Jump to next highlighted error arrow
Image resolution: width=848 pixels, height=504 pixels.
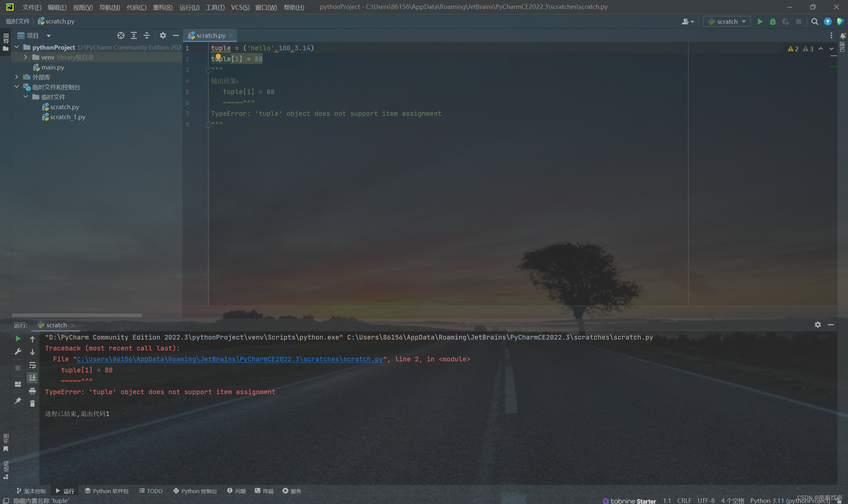click(831, 49)
